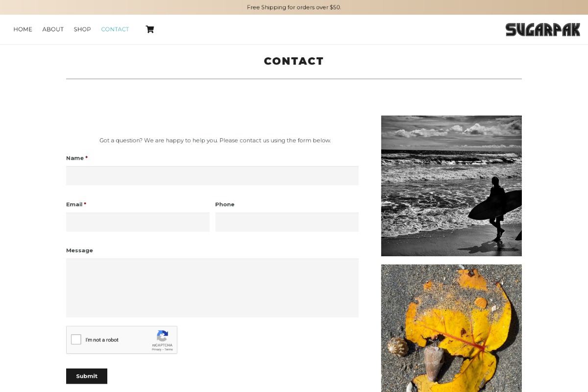
Task: Check the I'm not a robot box
Action: [76, 340]
